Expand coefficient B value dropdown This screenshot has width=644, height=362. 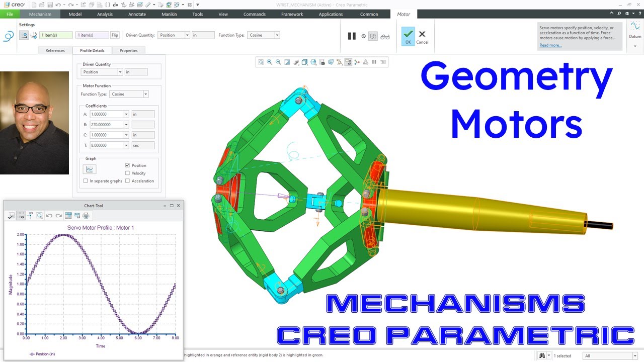[x=126, y=125]
